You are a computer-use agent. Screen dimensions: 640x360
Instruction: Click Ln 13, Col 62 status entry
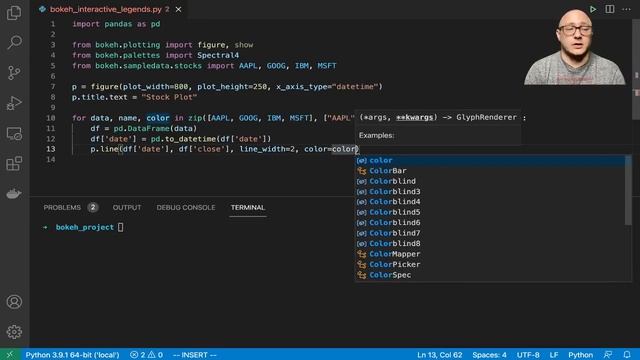pos(439,355)
